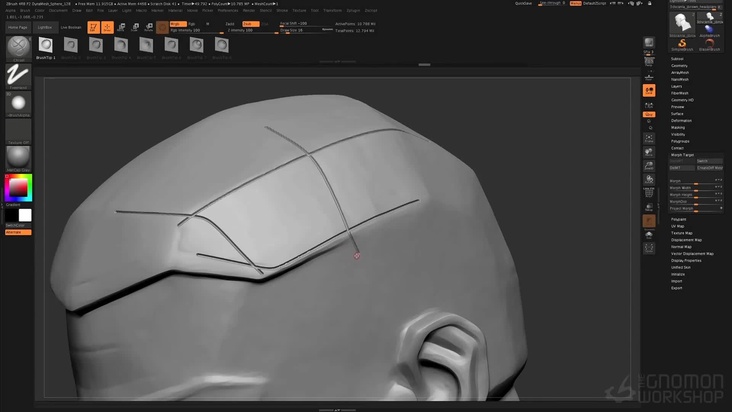The width and height of the screenshot is (732, 412).
Task: Click the L.Sym icon in right shelf
Action: click(649, 105)
